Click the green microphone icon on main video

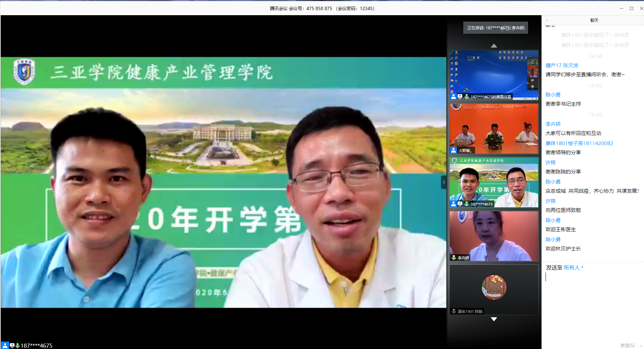pos(18,346)
